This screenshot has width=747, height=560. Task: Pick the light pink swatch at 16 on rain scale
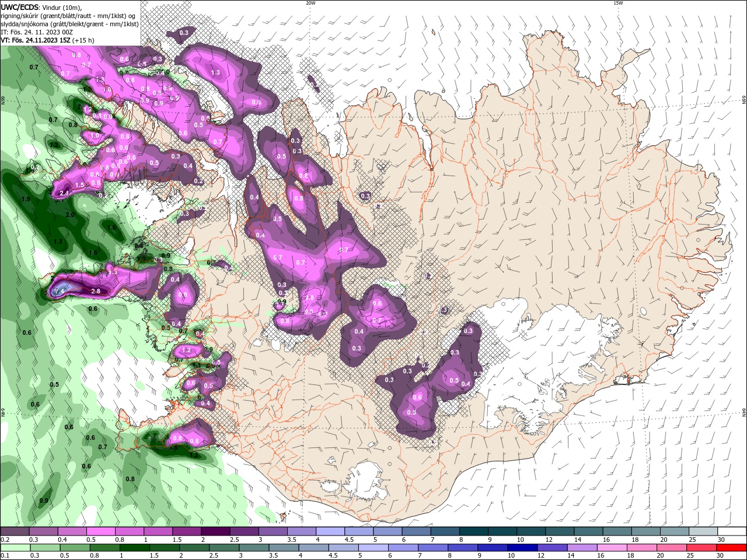(612, 548)
